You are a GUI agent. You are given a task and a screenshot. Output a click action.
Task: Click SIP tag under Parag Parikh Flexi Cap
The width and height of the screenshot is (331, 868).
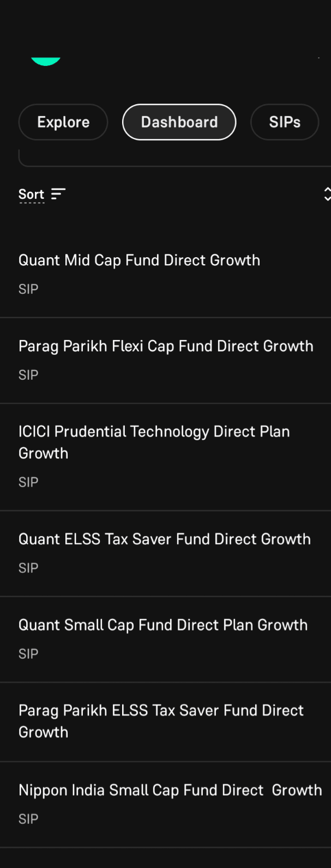point(28,375)
